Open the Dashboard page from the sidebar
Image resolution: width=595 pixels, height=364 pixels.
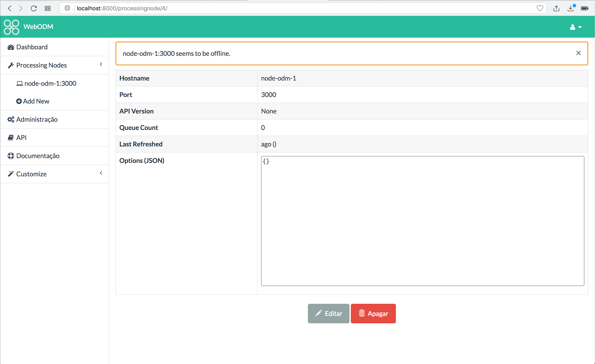[x=32, y=47]
